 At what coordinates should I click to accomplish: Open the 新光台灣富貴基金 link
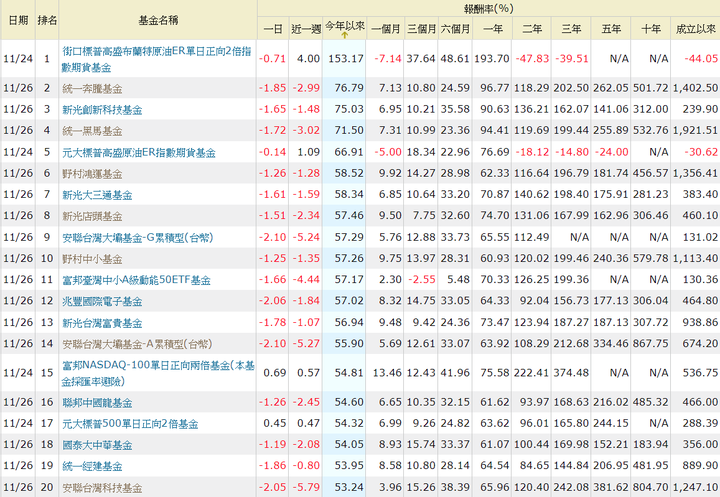point(102,323)
